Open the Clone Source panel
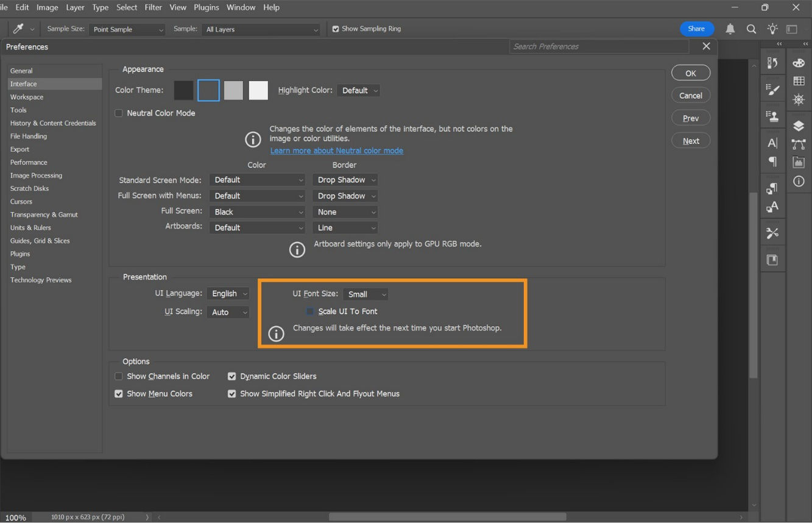Image resolution: width=812 pixels, height=523 pixels. (772, 116)
